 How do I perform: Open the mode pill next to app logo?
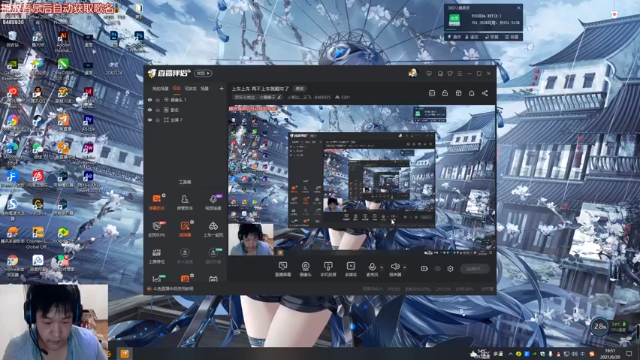click(x=203, y=73)
